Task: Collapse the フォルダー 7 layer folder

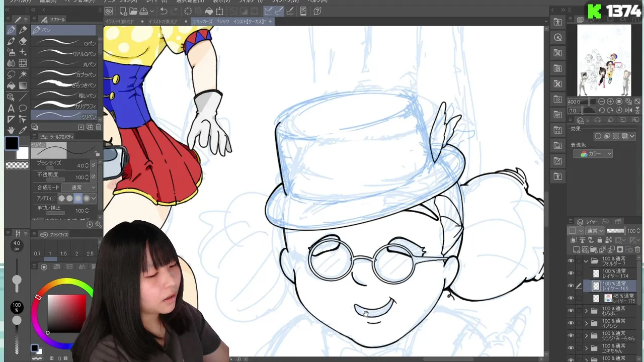Action: [x=586, y=261]
